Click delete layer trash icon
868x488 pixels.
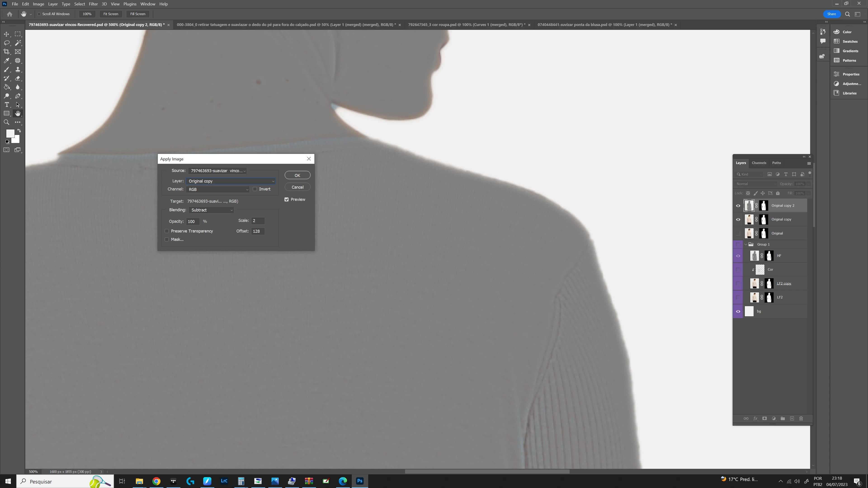coord(801,418)
